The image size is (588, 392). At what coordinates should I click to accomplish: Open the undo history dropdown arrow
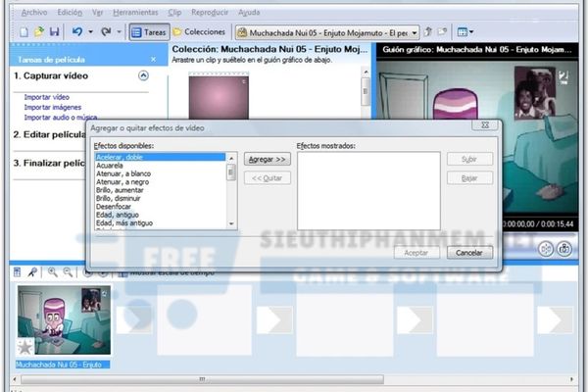click(90, 32)
